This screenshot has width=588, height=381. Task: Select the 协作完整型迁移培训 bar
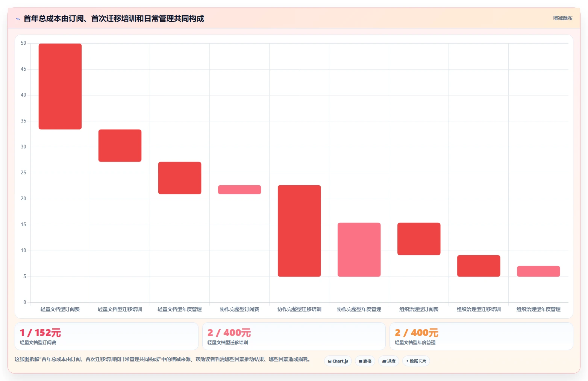pyautogui.click(x=299, y=231)
